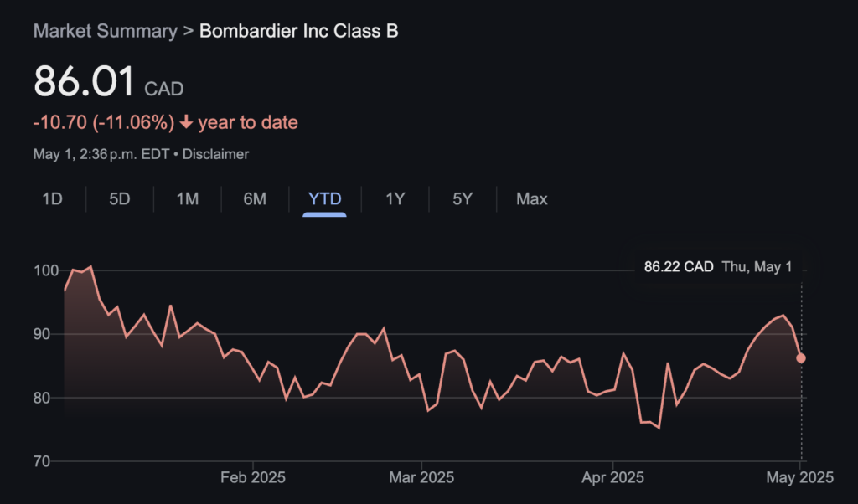Viewport: 858px width, 504px height.
Task: Click the red down arrow icon
Action: tap(186, 122)
